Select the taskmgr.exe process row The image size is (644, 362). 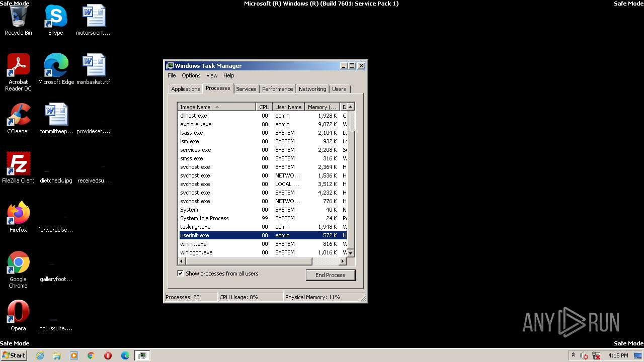262,227
